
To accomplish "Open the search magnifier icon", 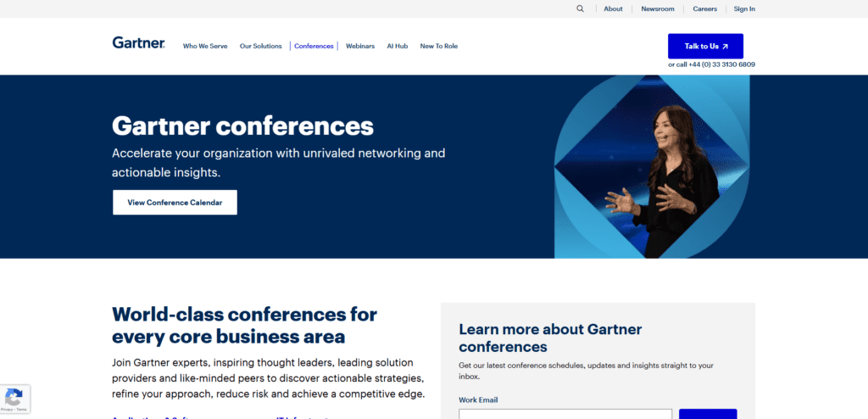I will point(580,8).
